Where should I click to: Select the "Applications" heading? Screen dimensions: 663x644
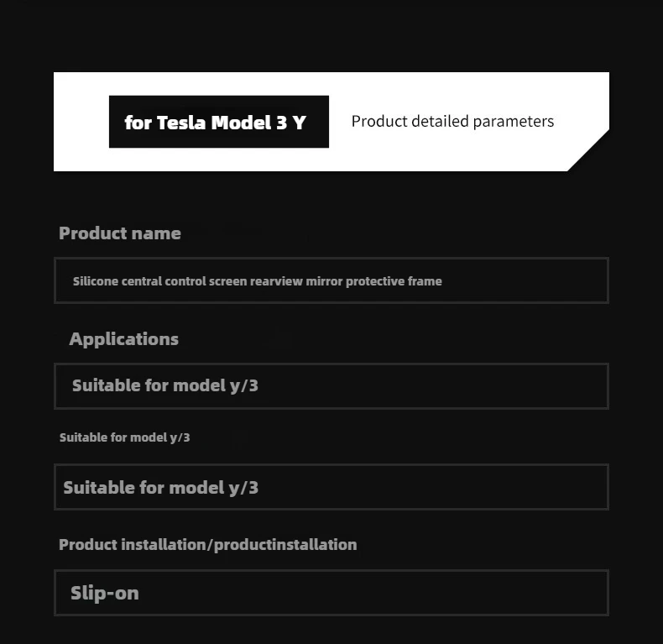(123, 339)
